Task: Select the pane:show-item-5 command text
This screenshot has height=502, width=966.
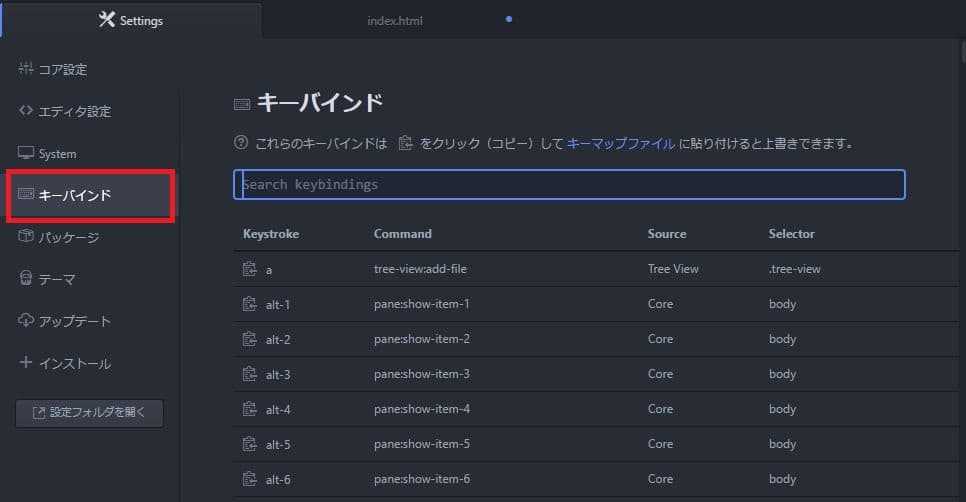Action: (x=421, y=444)
